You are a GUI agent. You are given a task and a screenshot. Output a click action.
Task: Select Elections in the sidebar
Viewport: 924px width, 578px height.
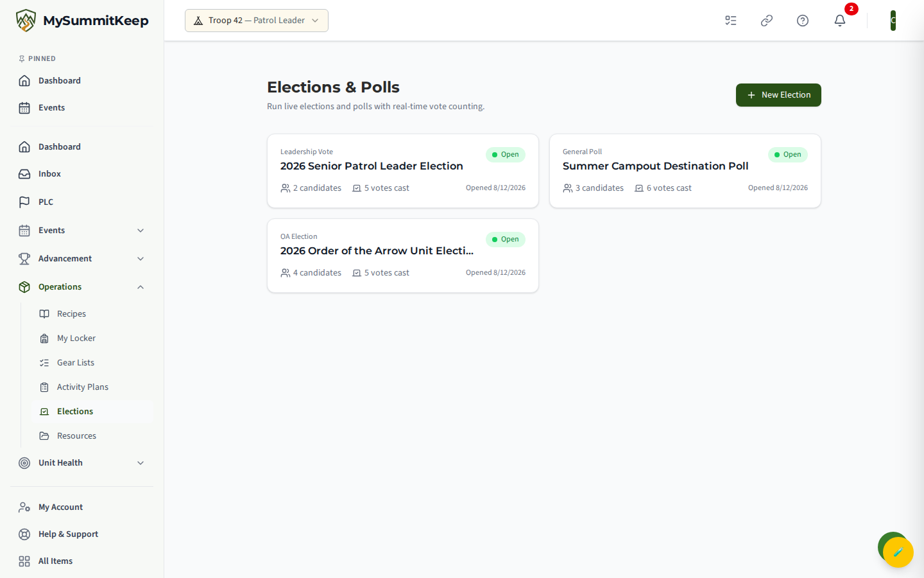click(92, 412)
